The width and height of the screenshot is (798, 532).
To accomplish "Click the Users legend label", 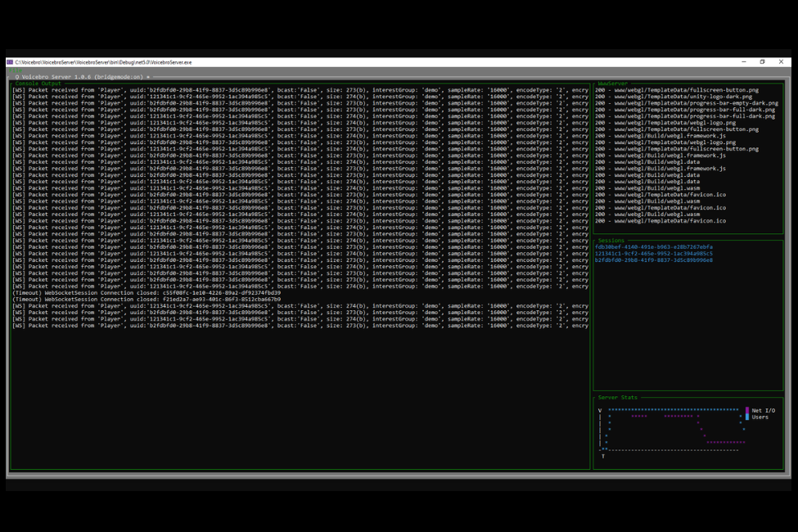I will (760, 417).
